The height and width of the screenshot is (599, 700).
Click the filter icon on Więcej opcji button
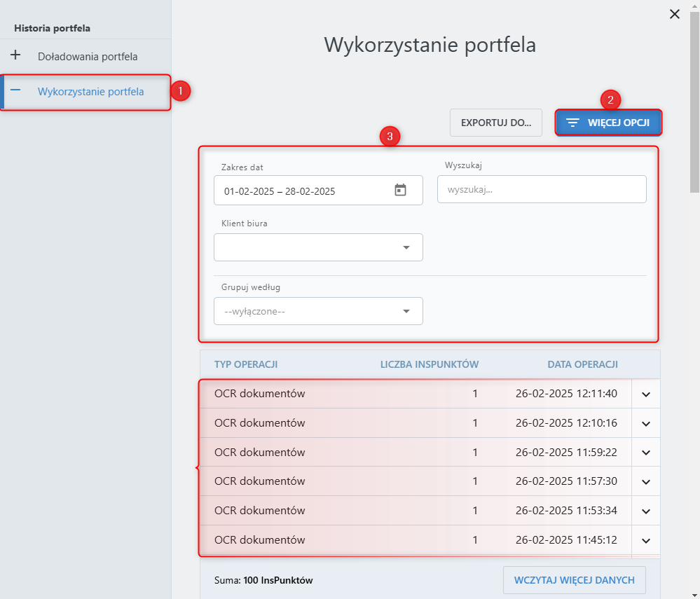coord(572,123)
